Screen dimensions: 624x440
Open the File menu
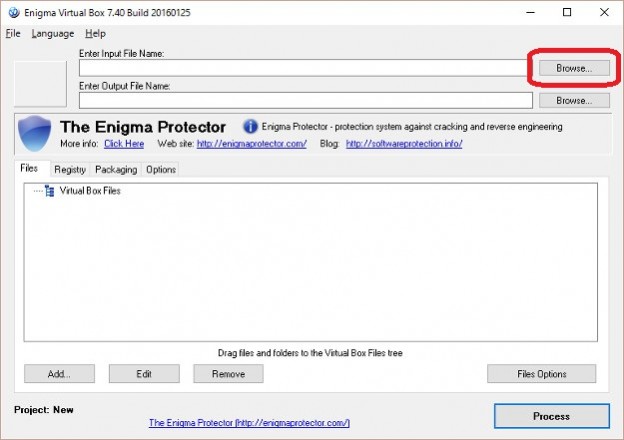tap(12, 33)
